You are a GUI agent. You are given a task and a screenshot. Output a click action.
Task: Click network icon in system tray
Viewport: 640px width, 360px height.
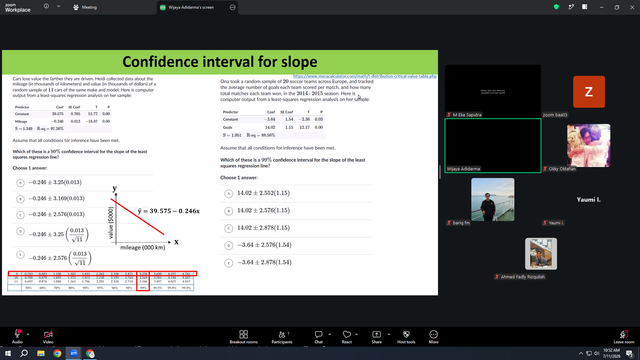pyautogui.click(x=589, y=353)
